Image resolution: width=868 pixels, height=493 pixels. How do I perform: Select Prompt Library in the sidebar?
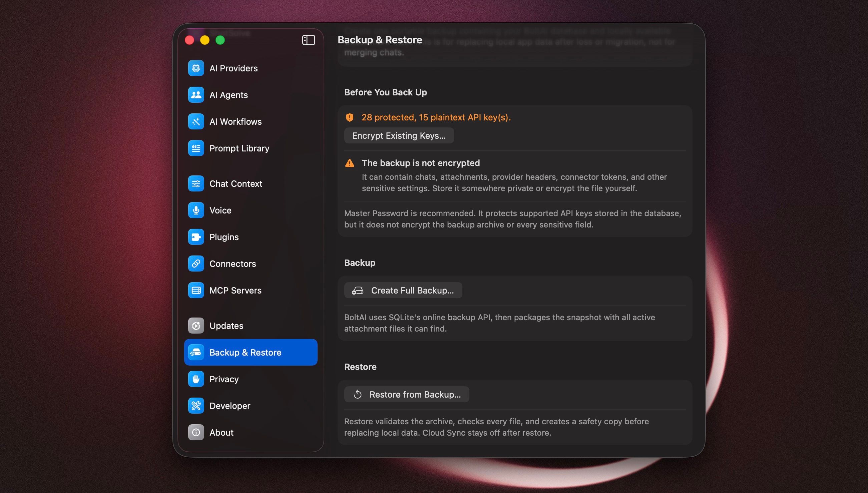pos(251,148)
